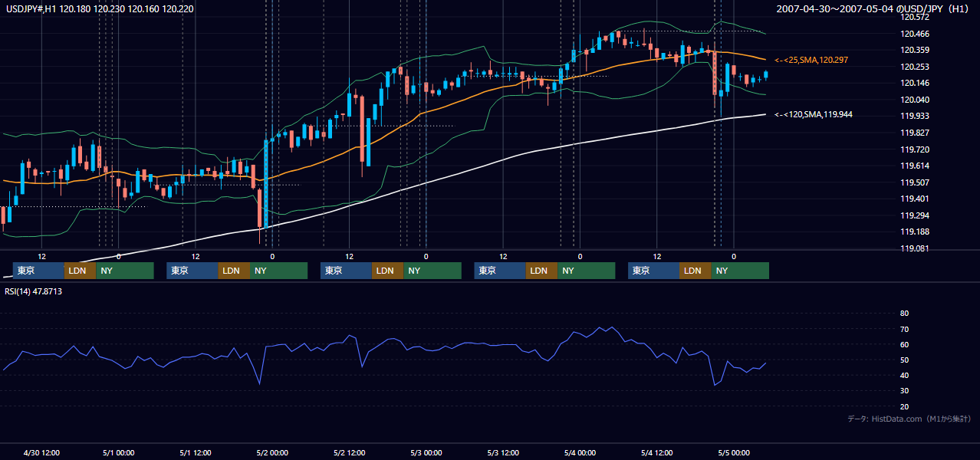
Task: Click price axis label 119.188
Action: pos(916,232)
